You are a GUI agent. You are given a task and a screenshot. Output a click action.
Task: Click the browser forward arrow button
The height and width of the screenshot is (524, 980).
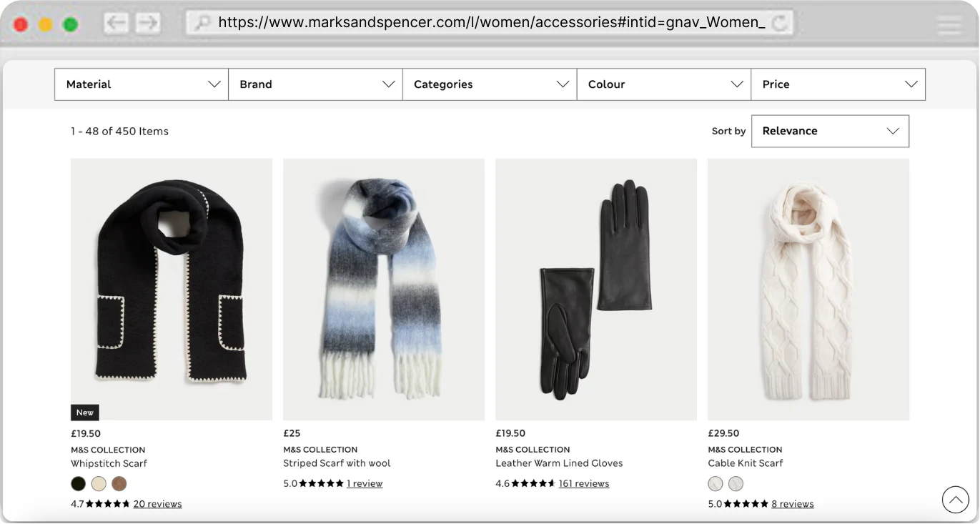148,23
